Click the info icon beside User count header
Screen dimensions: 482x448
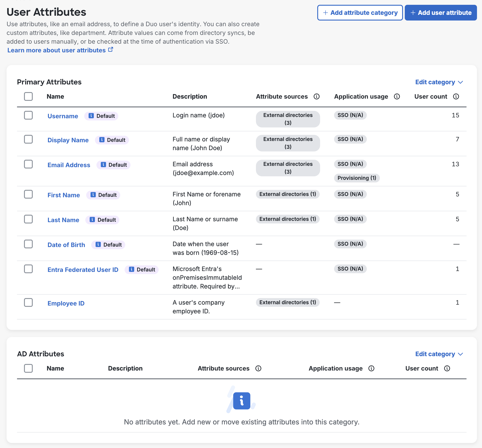456,96
